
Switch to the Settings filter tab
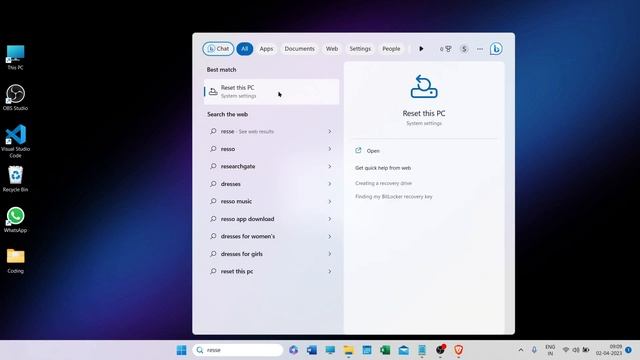pyautogui.click(x=360, y=49)
